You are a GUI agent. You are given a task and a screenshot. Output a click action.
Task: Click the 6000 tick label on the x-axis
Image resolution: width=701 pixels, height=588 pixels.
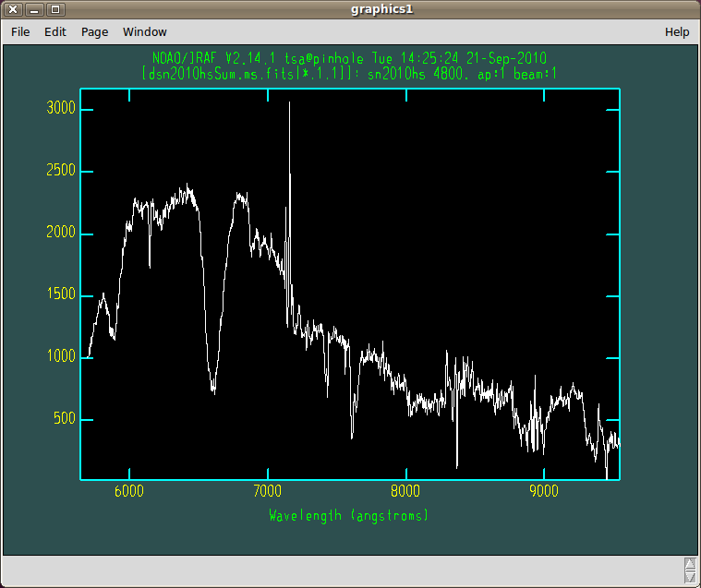click(x=128, y=492)
